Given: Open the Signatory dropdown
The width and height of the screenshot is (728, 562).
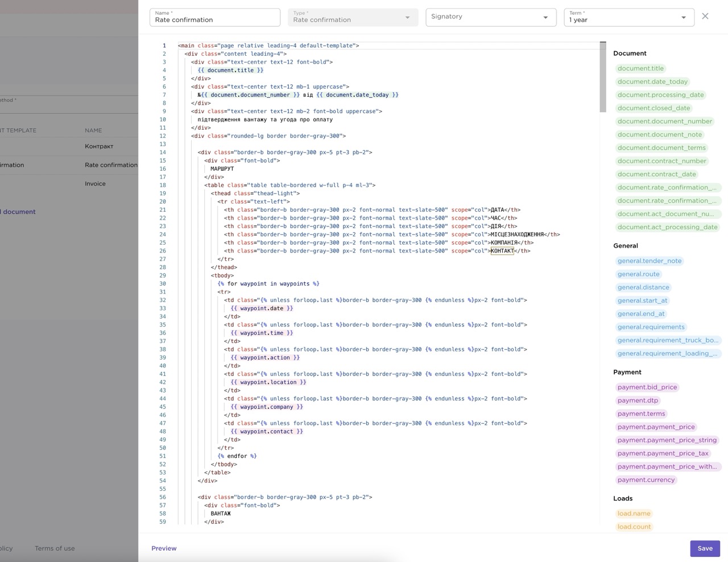Looking at the screenshot, I should [x=491, y=17].
